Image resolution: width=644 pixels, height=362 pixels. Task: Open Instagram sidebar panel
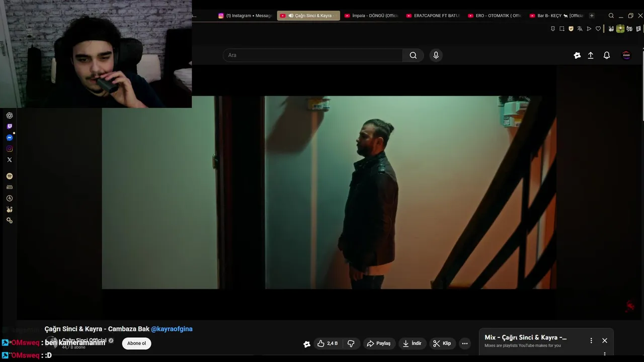click(10, 149)
